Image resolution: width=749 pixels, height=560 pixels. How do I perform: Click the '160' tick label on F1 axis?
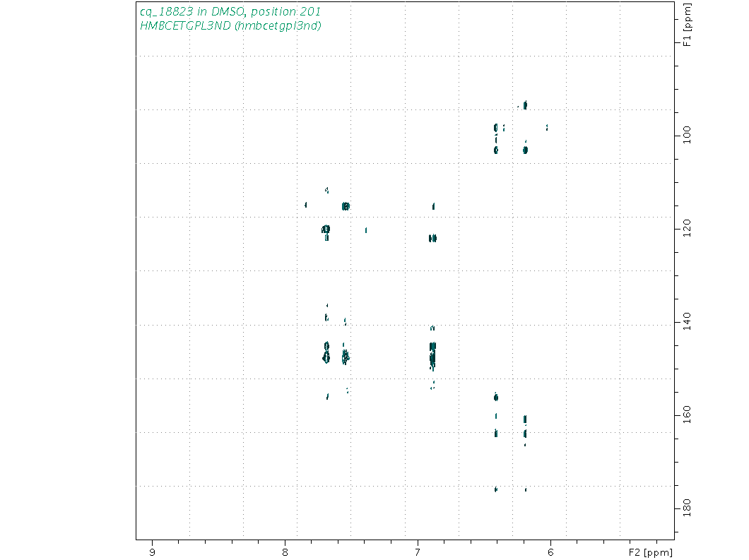(x=687, y=415)
